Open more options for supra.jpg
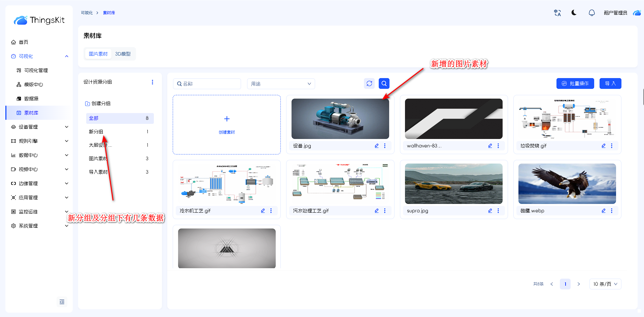Viewport: 644px width, 317px height. tap(498, 211)
